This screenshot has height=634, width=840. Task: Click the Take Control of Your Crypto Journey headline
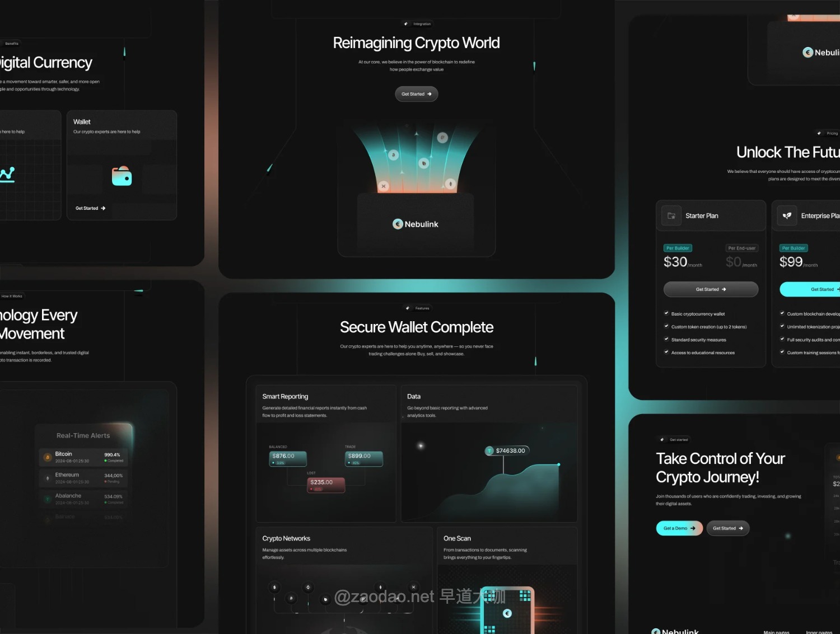pyautogui.click(x=721, y=468)
